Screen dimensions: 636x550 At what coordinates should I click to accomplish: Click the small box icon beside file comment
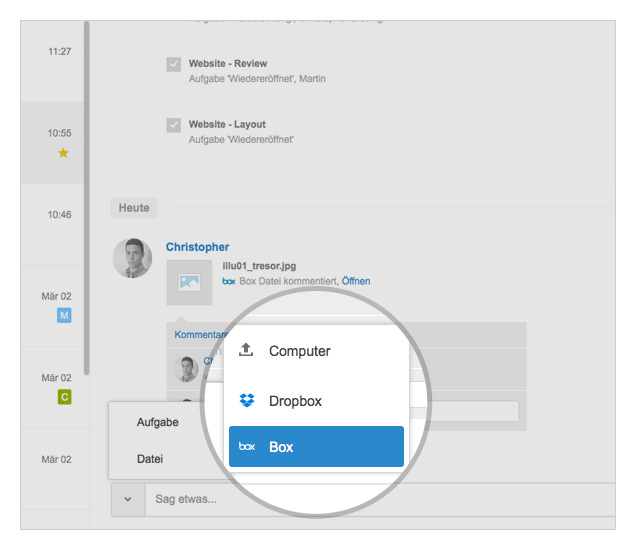228,282
